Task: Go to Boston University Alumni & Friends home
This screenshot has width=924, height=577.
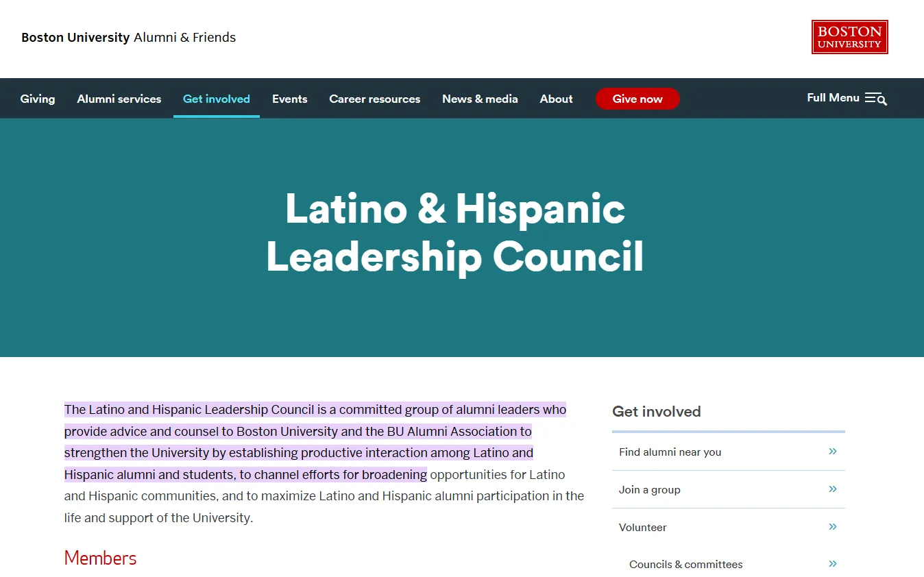Action: 129,38
